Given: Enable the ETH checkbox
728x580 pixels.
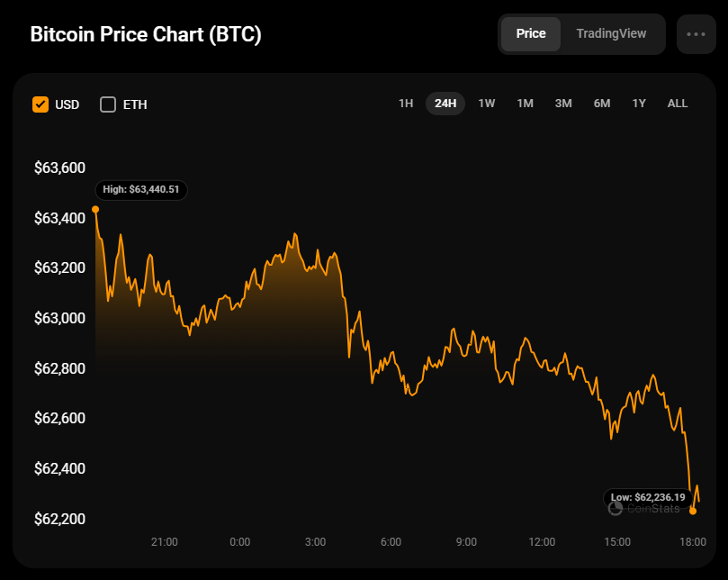Looking at the screenshot, I should (108, 104).
